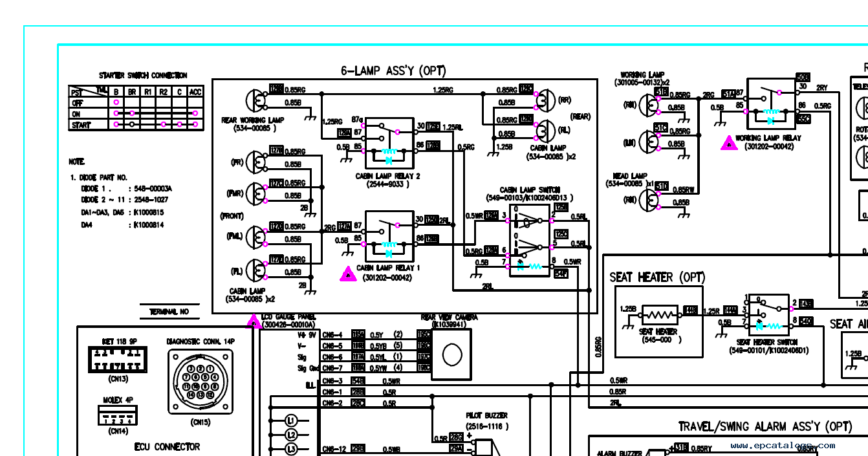Click the Cabin Lamp Switch symbol box
The width and height of the screenshot is (868, 456).
(x=530, y=241)
